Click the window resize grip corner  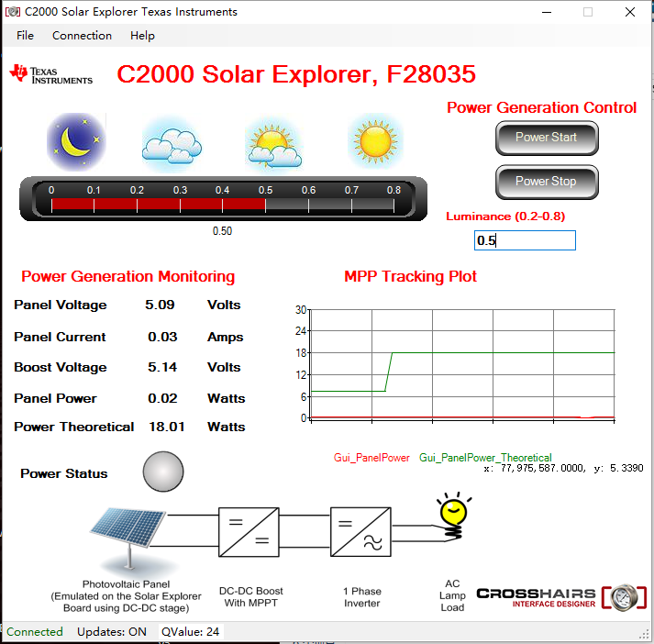point(645,634)
